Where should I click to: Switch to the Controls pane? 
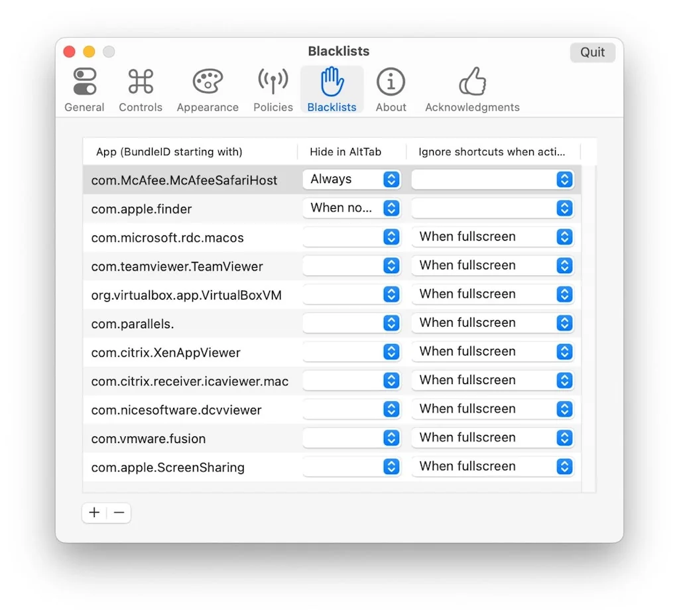pyautogui.click(x=140, y=88)
